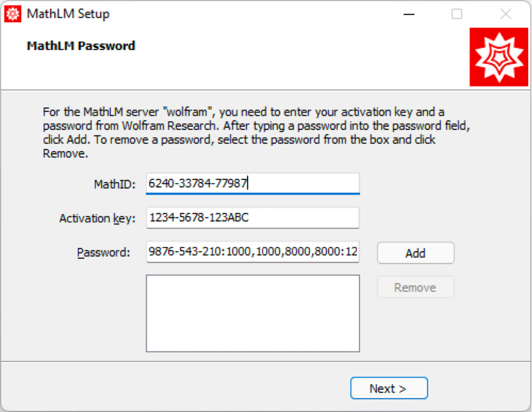532x412 pixels.
Task: Click the Remove button
Action: click(415, 288)
